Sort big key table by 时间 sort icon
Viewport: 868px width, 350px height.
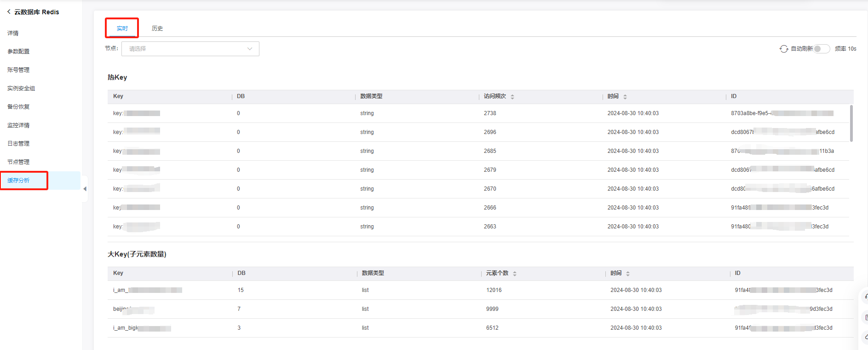[628, 274]
